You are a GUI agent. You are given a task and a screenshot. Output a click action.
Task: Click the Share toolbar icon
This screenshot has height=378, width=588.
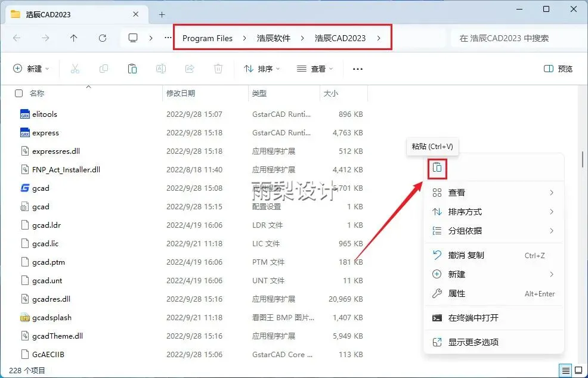tap(190, 69)
